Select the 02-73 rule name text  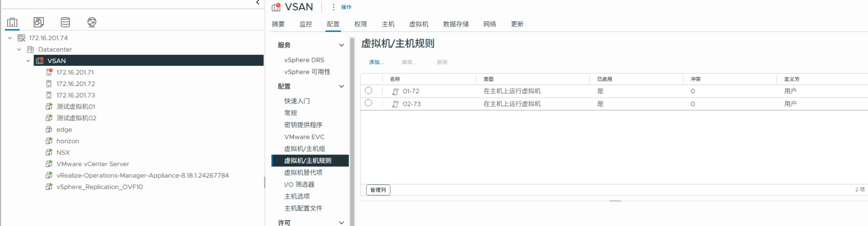pyautogui.click(x=412, y=104)
